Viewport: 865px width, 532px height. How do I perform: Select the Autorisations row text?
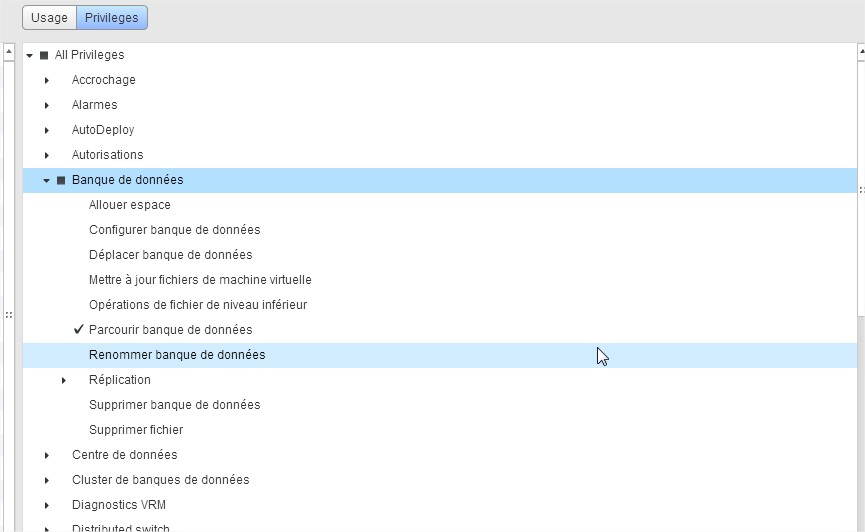coord(108,155)
